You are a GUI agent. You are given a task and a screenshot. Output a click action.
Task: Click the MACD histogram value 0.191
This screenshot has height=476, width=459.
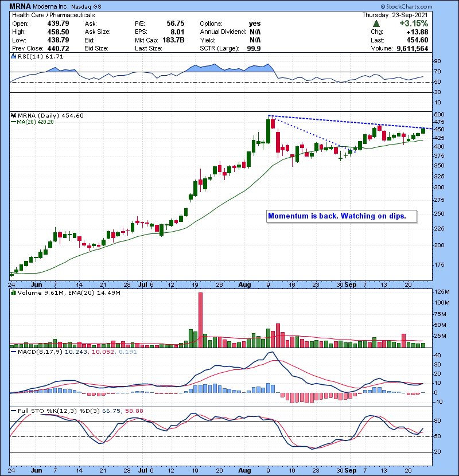coord(127,352)
